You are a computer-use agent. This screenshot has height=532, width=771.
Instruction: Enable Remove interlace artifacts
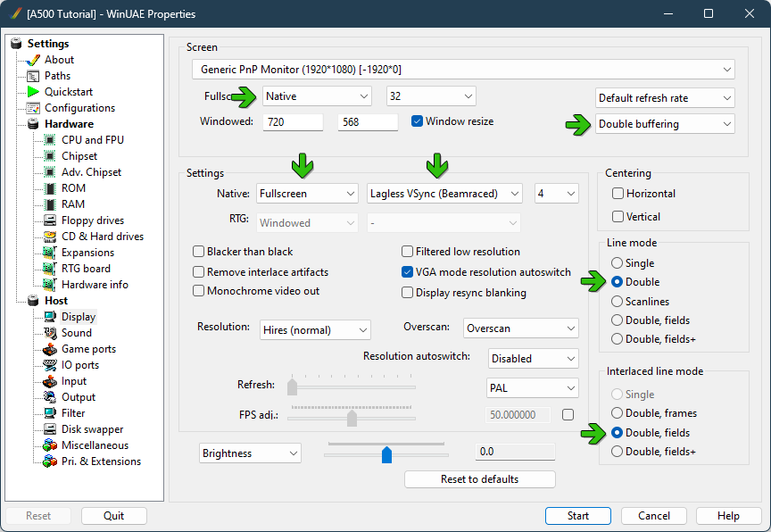click(199, 272)
